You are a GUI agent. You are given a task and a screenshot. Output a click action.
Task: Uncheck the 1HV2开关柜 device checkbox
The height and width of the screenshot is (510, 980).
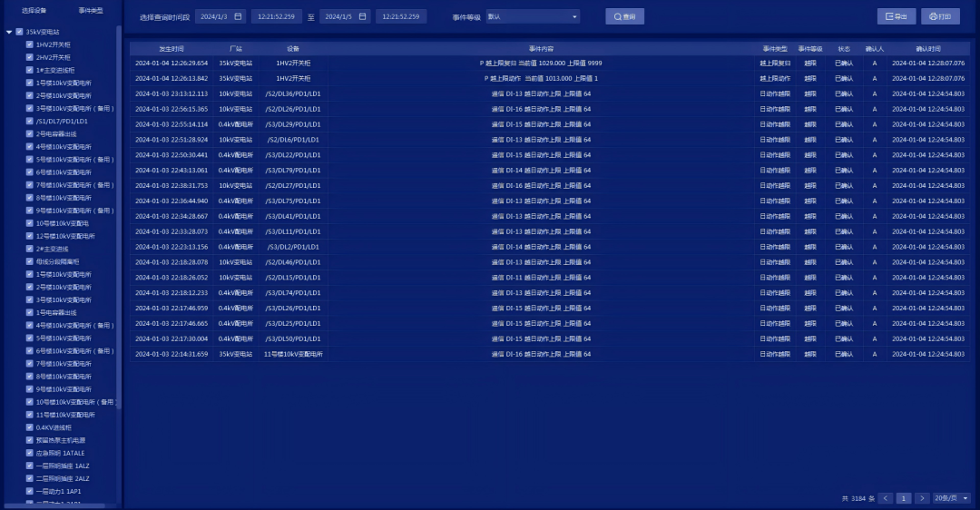pos(29,44)
